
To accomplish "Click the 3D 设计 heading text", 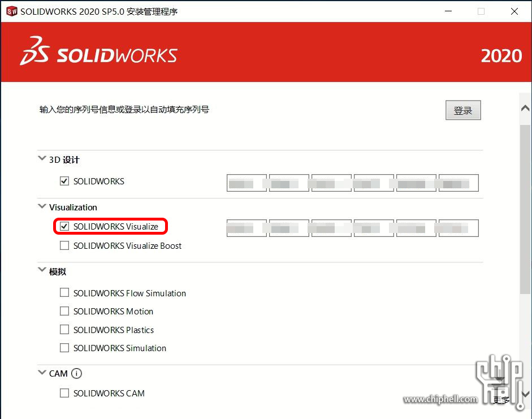I will point(64,160).
